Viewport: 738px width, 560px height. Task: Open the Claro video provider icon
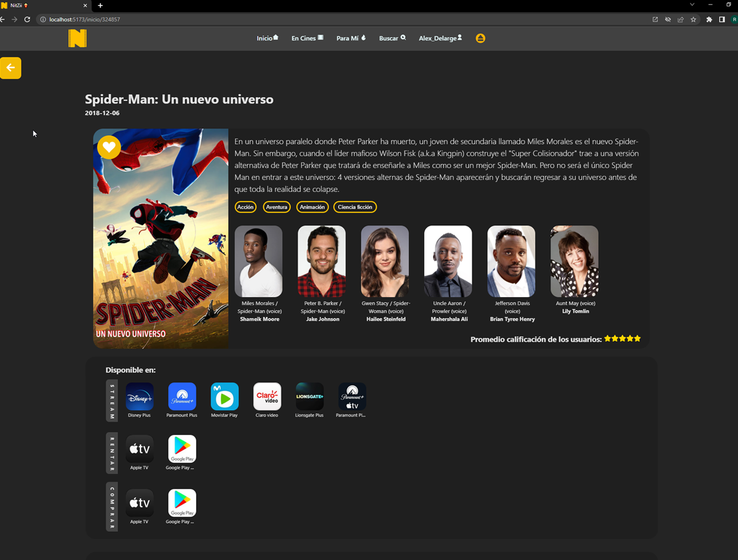[x=267, y=397]
